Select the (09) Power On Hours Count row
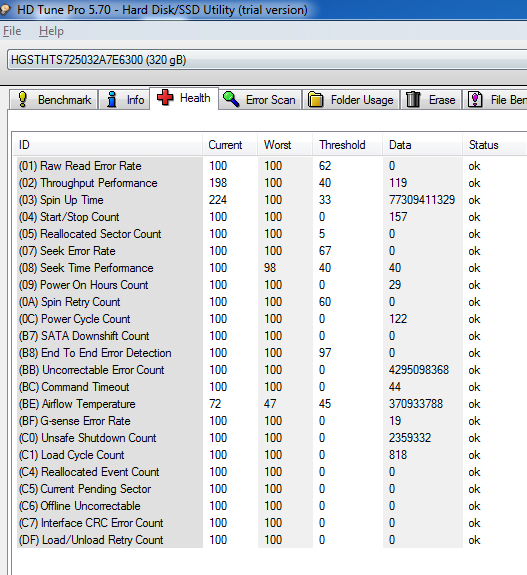The image size is (527, 575). [271, 285]
